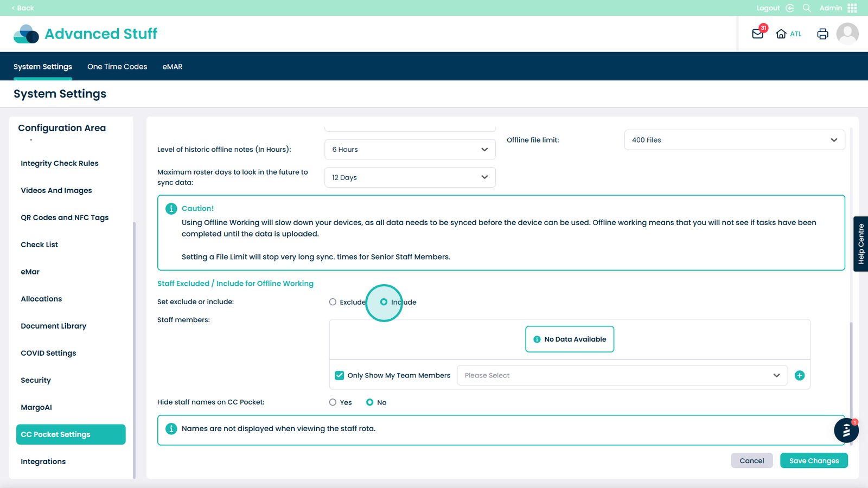Click the search magnifier icon
The image size is (868, 488).
point(807,8)
